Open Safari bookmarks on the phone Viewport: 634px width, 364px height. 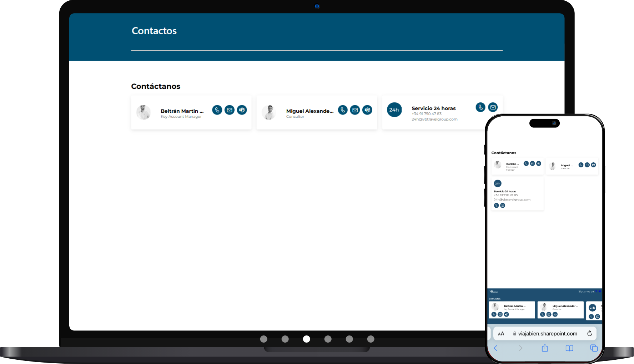569,348
